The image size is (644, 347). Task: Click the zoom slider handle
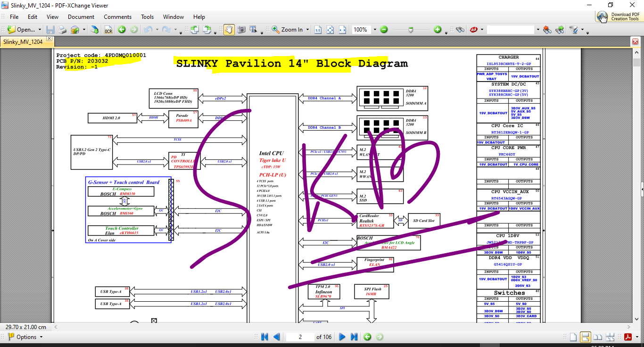pyautogui.click(x=411, y=30)
